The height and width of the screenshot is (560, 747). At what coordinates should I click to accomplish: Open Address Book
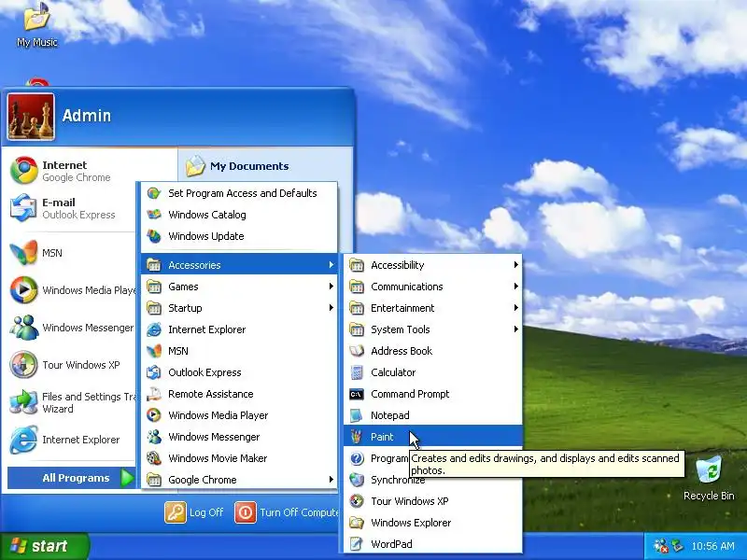(x=433, y=351)
